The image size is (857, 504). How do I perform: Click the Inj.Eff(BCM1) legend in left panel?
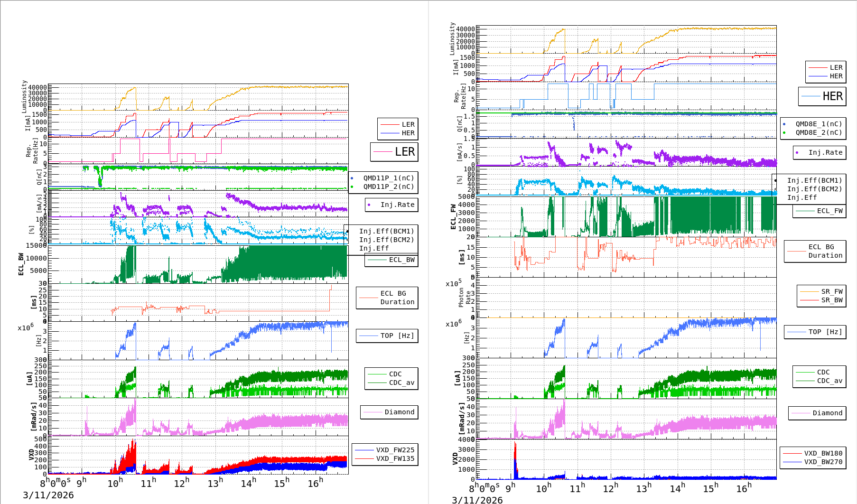tap(386, 231)
